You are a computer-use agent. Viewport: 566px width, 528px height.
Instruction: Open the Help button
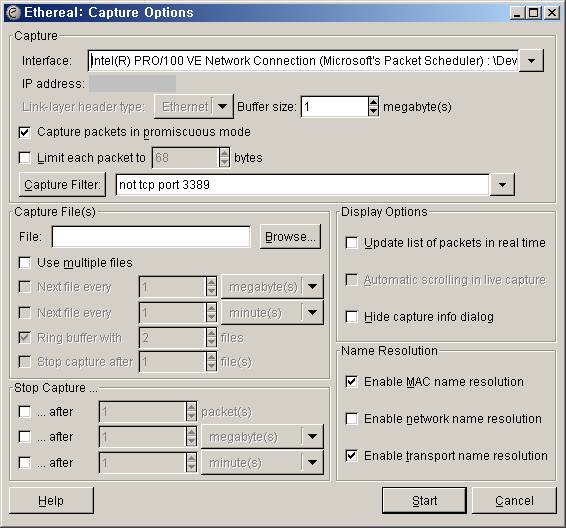(51, 501)
